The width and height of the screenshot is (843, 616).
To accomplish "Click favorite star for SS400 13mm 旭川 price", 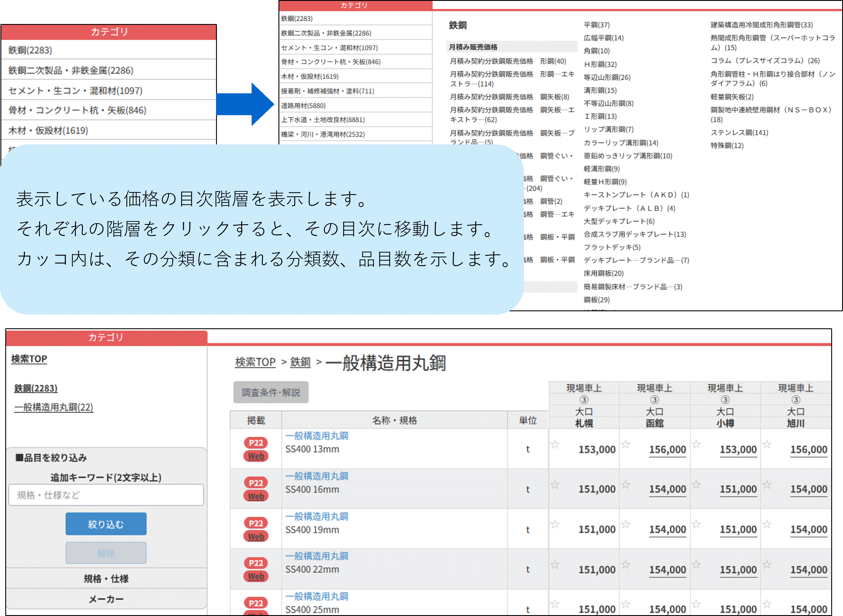I will (767, 444).
